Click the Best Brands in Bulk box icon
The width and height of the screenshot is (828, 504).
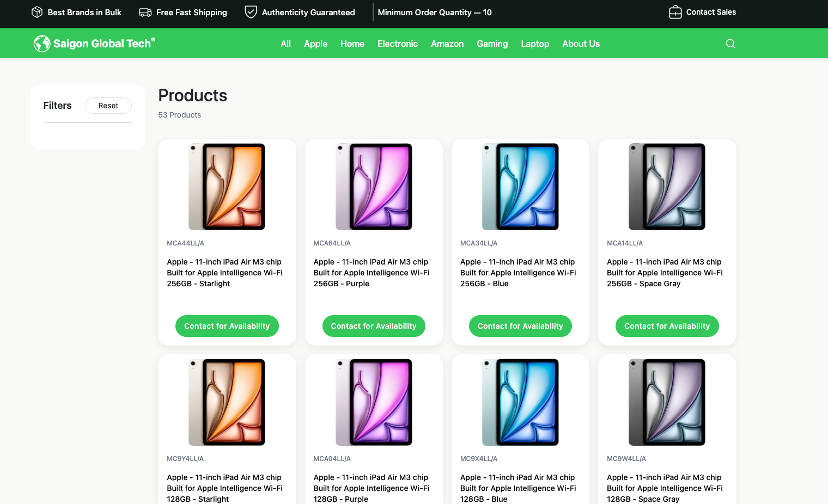pos(37,12)
